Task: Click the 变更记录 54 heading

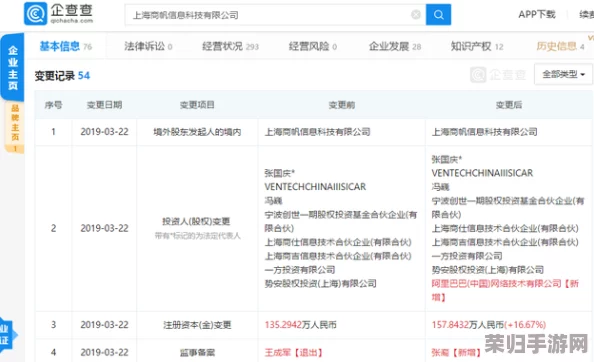Action: (62, 76)
